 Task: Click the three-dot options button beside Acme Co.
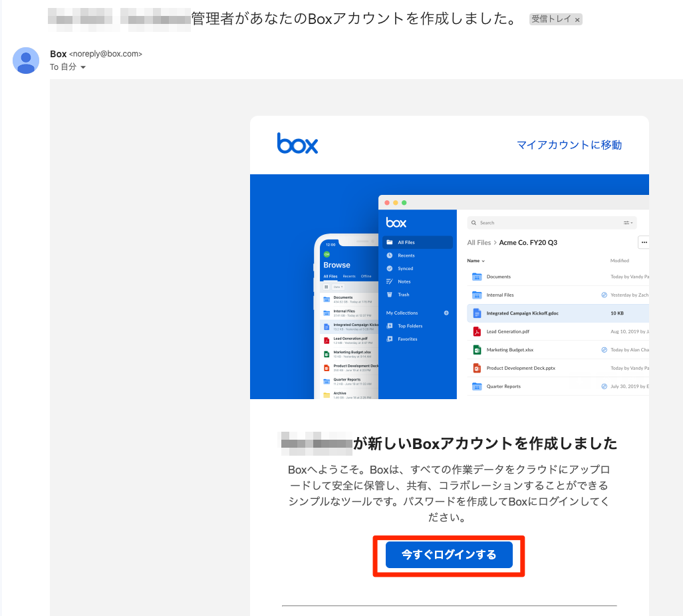click(644, 242)
